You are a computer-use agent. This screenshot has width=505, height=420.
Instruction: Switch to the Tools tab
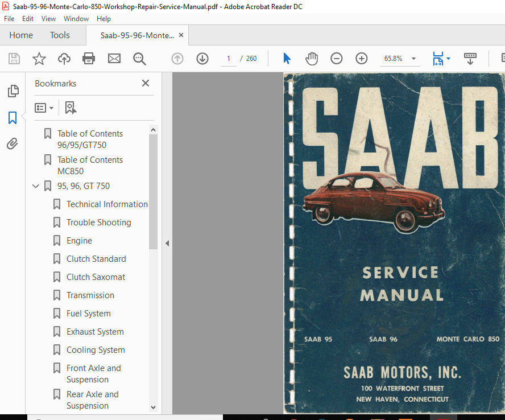(x=60, y=35)
